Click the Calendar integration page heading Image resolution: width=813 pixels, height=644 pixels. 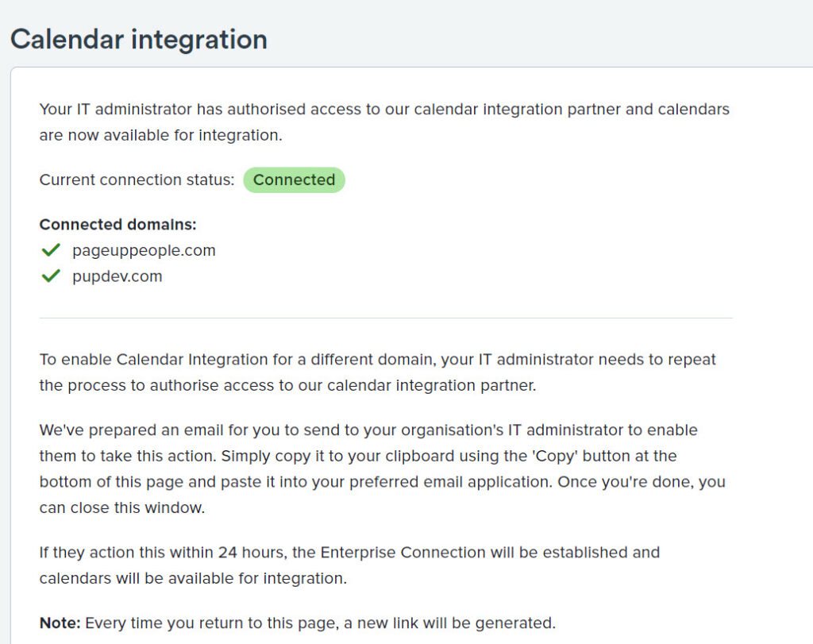coord(139,39)
